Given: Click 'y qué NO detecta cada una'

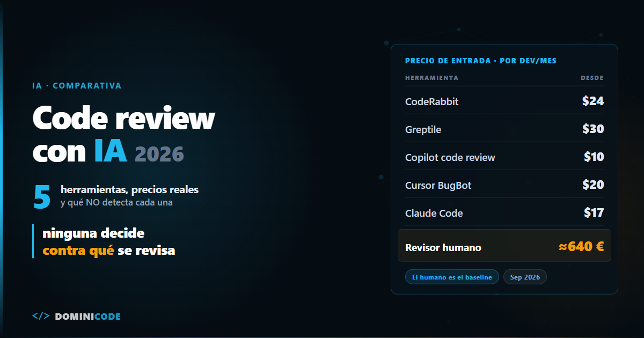Looking at the screenshot, I should coord(116,203).
